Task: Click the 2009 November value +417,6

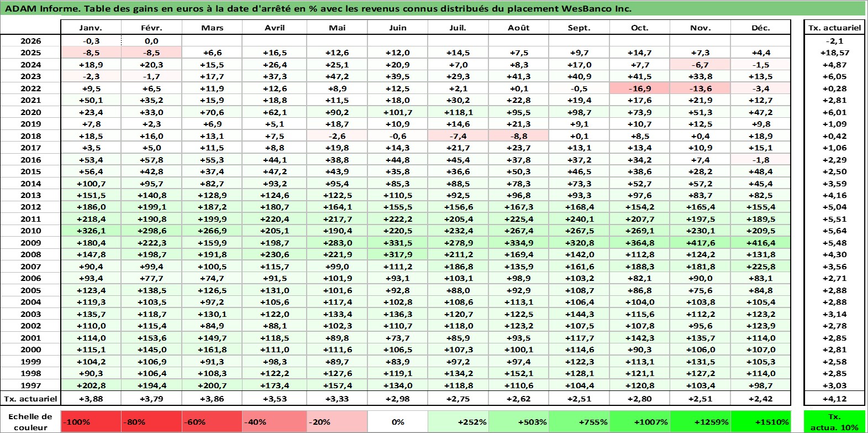Action: point(700,243)
